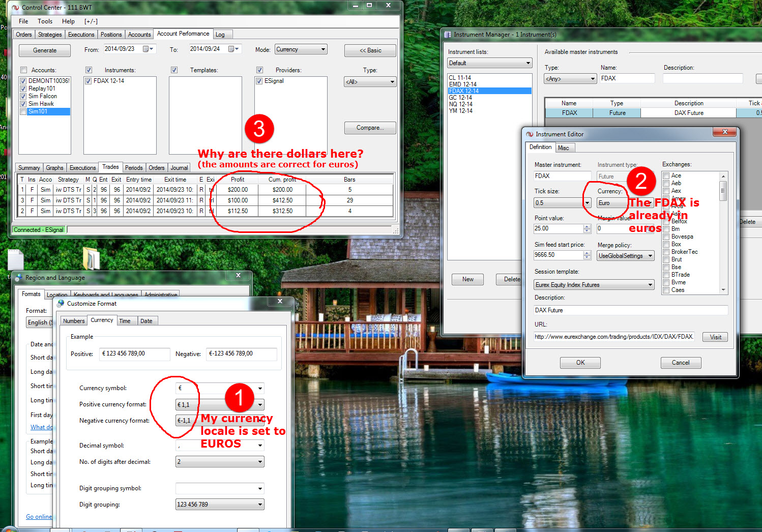Screen dimensions: 762x532
Task: Cancel the Instrument Editor dialog
Action: (x=681, y=363)
